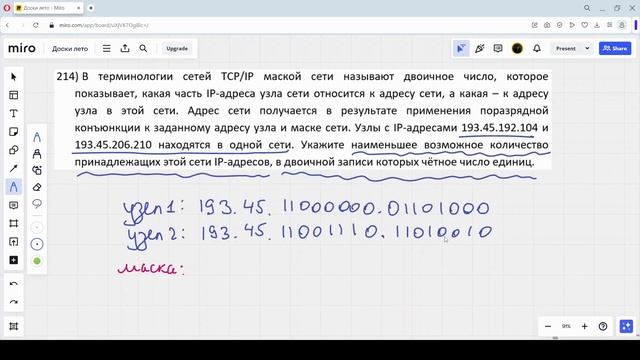Open the notifications bell
This screenshot has width=640, height=360.
point(537,49)
